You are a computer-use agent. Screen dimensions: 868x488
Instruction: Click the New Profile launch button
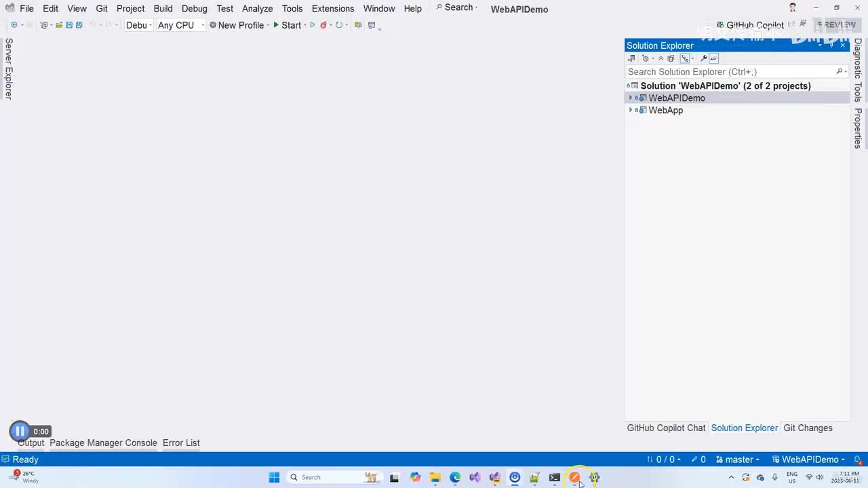click(237, 25)
